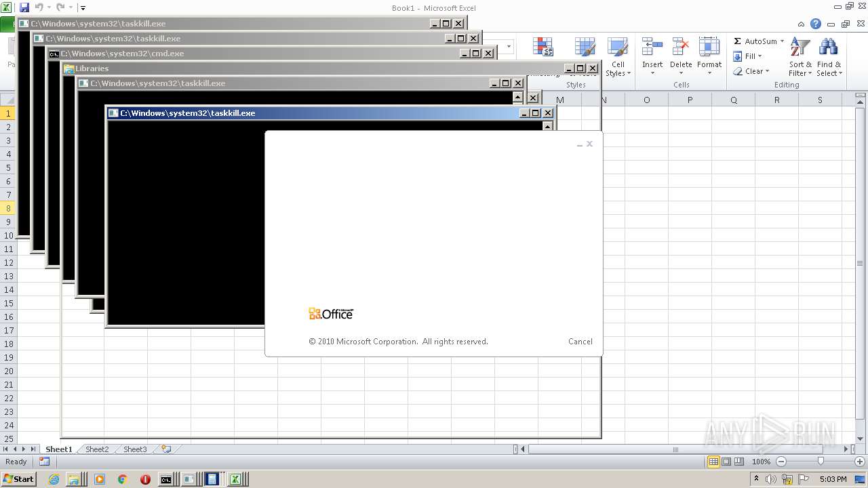Go to next sheet navigation arrow
868x488 pixels.
click(x=24, y=449)
